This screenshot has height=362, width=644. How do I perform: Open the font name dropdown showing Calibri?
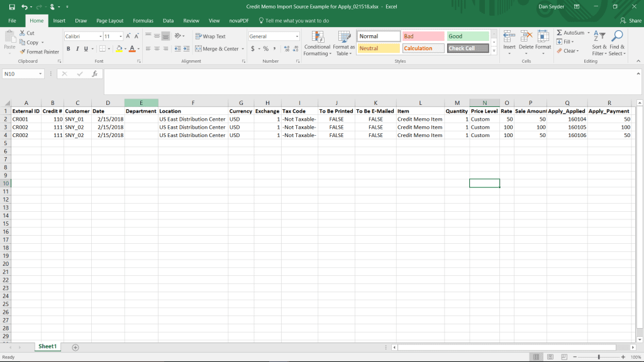pos(99,36)
